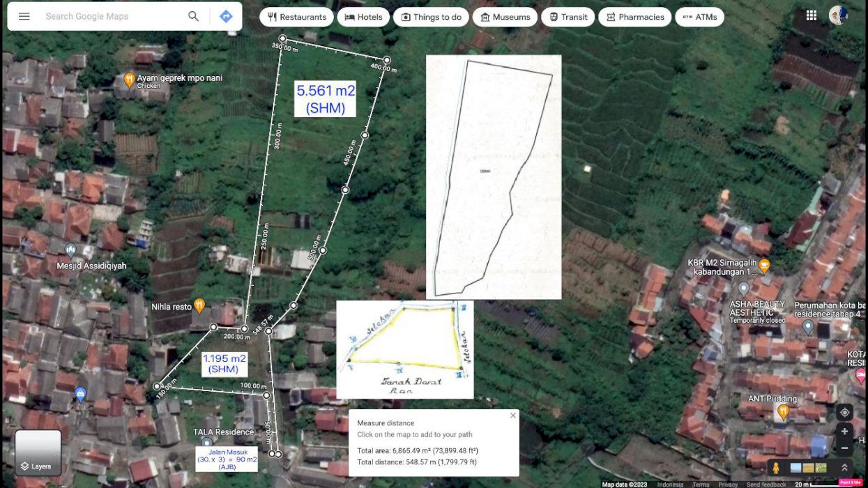Screen dimensions: 868x488
Task: Select the Things to do chip
Action: pos(431,17)
